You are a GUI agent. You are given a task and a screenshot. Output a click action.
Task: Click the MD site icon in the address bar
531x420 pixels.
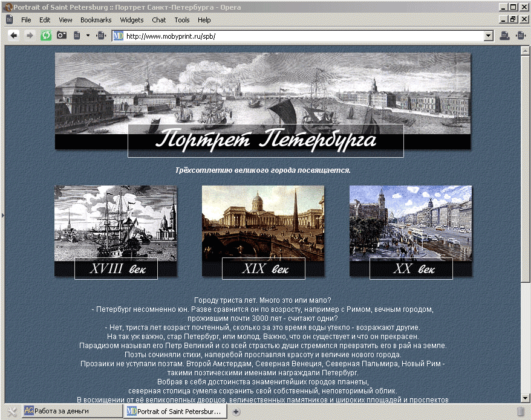pos(118,36)
